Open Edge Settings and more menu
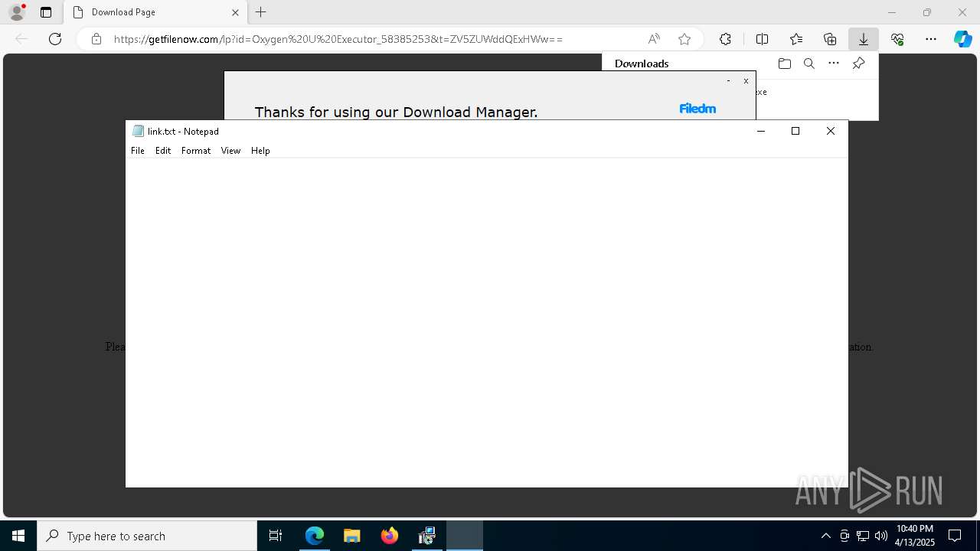980x551 pixels. [x=931, y=39]
